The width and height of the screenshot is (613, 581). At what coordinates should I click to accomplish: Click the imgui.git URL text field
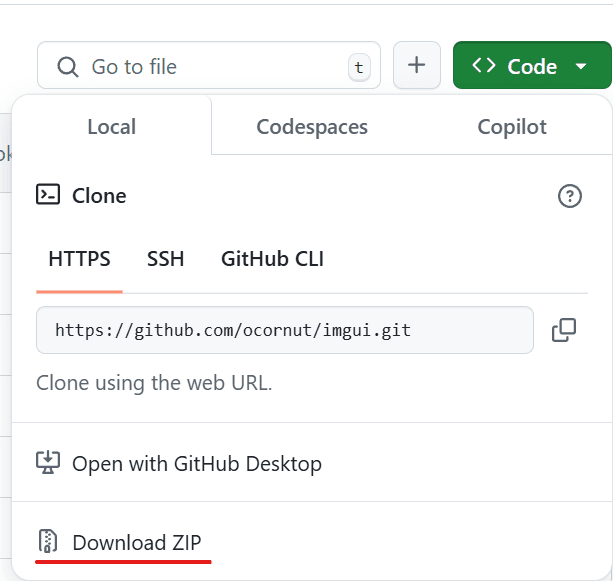click(x=285, y=330)
